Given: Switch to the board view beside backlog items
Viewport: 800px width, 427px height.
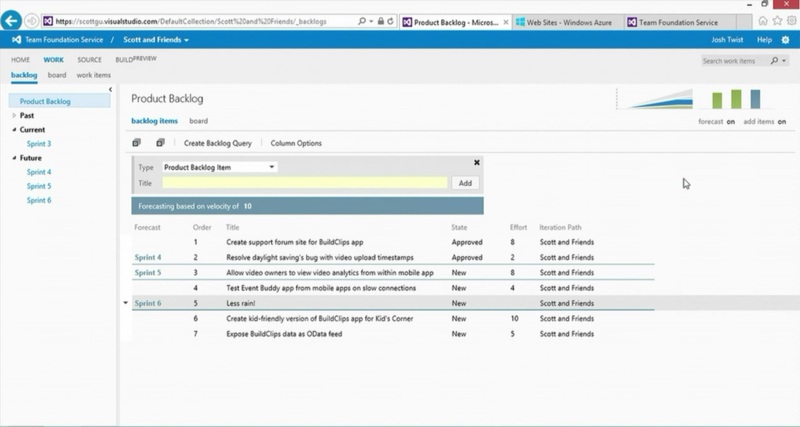Looking at the screenshot, I should point(198,121).
